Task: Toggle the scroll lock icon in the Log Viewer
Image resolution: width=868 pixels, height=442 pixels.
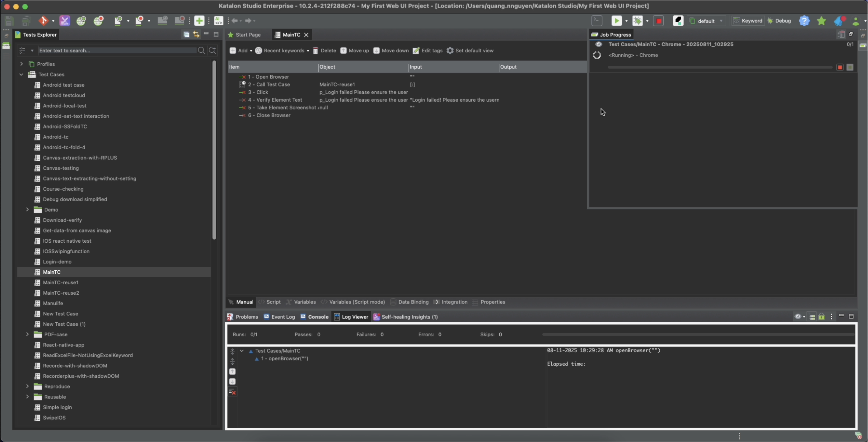Action: tap(821, 317)
